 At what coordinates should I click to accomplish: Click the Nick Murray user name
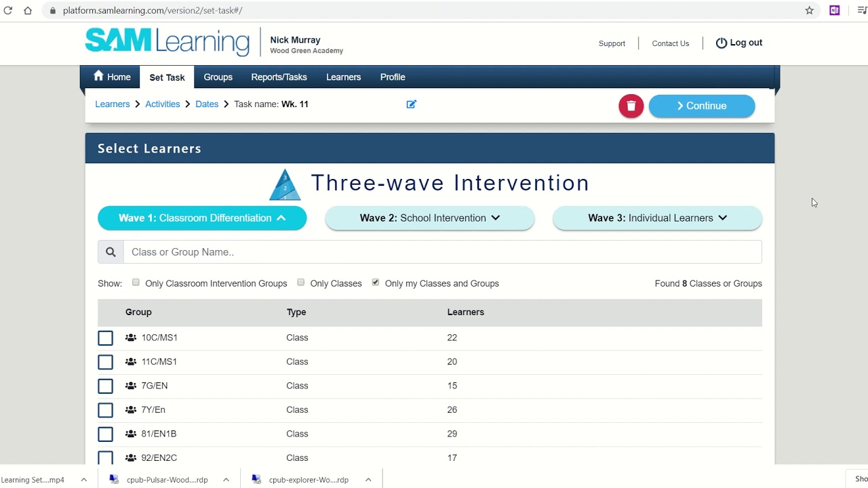(295, 40)
